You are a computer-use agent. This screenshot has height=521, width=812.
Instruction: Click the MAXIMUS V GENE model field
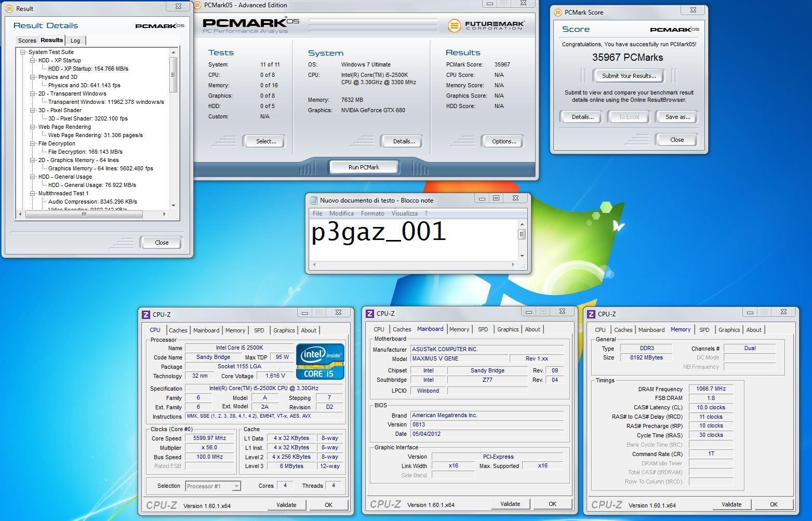(x=459, y=358)
